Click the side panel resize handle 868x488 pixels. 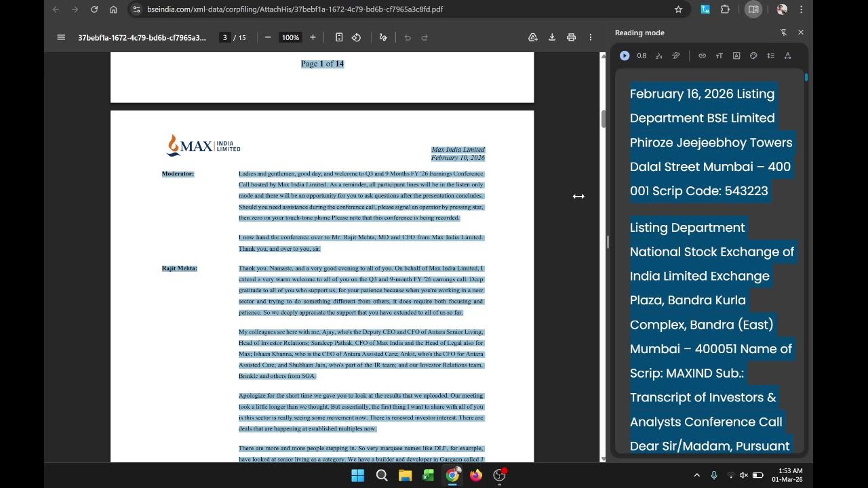pos(608,242)
